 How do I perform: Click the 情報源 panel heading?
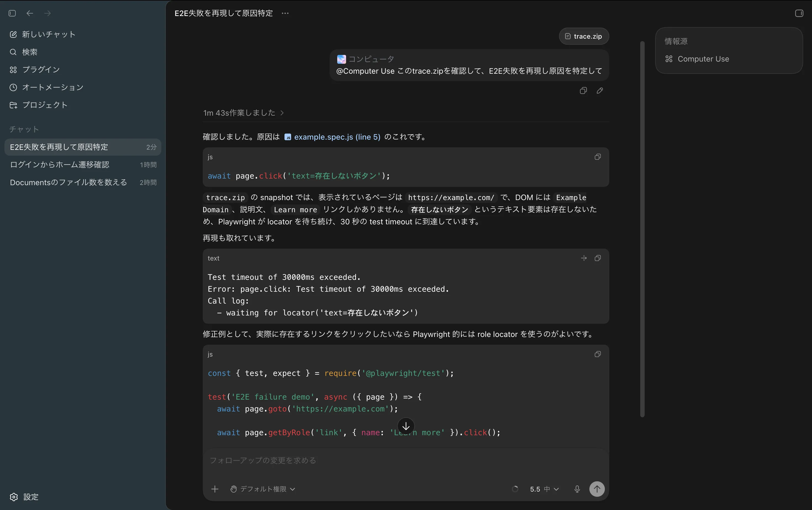tap(676, 41)
